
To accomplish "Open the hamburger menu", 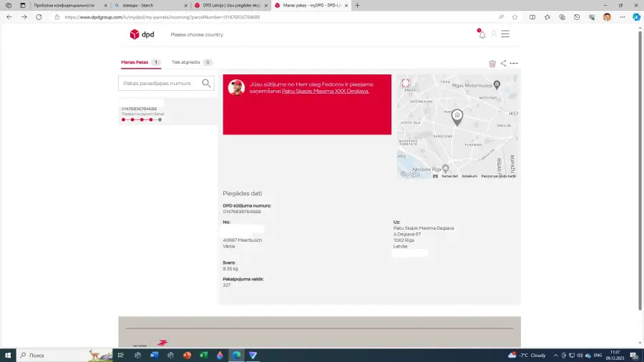I will tap(505, 34).
